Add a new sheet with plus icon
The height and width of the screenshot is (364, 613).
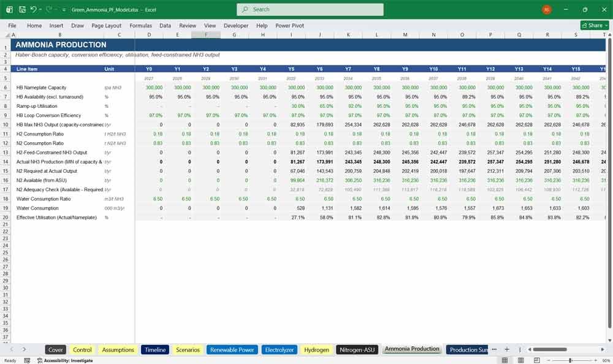pos(507,349)
